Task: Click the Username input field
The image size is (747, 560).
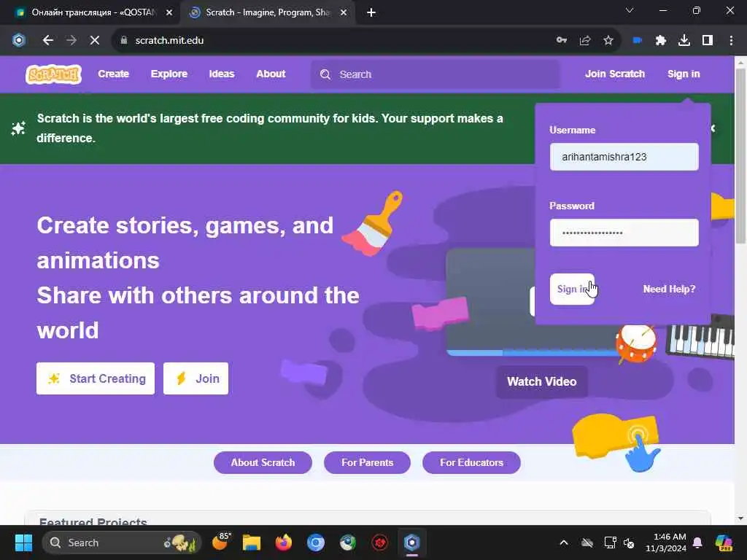Action: [x=624, y=157]
